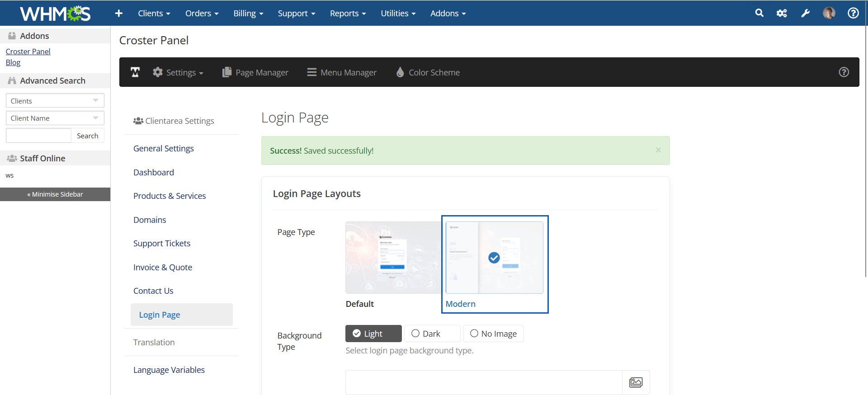Open the Clients search type dropdown

tap(55, 100)
